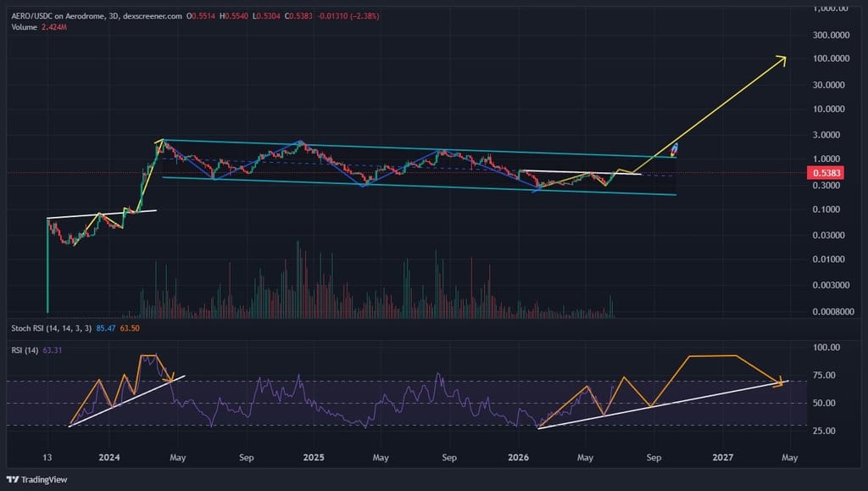Click the 1.0000 price axis label

(x=826, y=159)
